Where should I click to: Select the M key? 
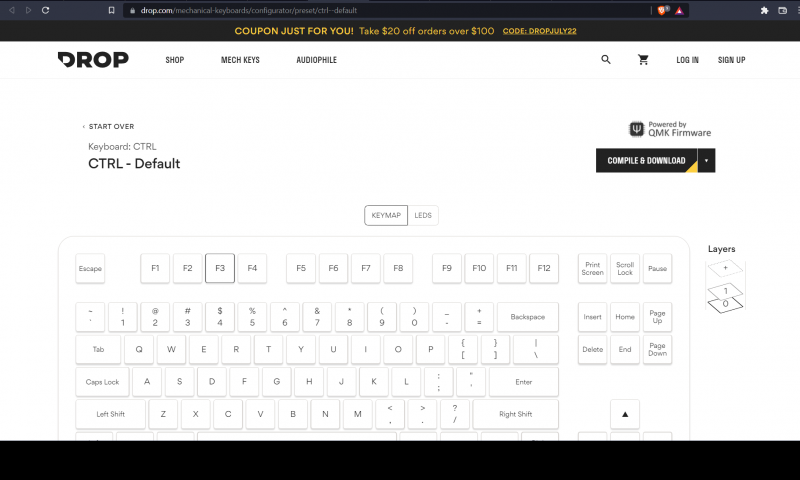click(x=358, y=414)
